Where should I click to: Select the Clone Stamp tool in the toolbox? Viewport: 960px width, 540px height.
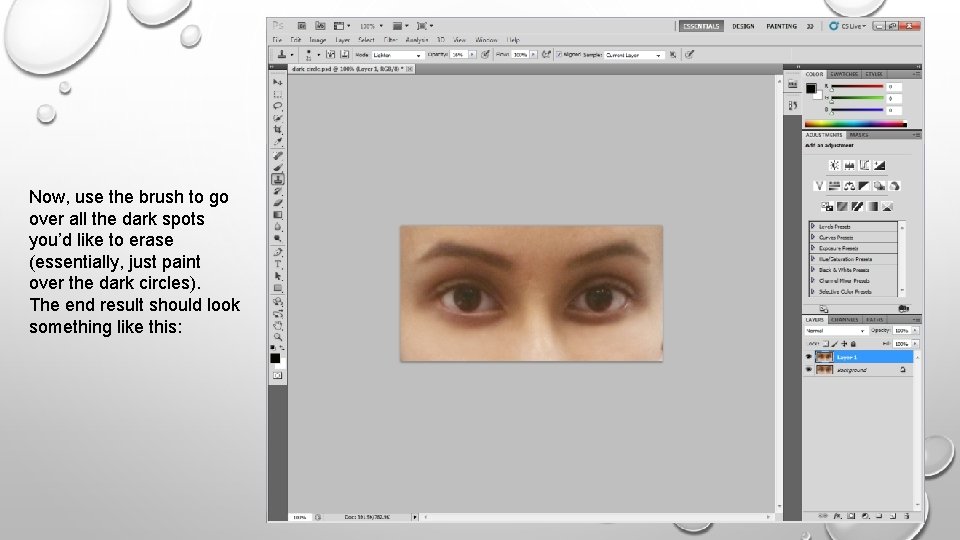coord(278,180)
